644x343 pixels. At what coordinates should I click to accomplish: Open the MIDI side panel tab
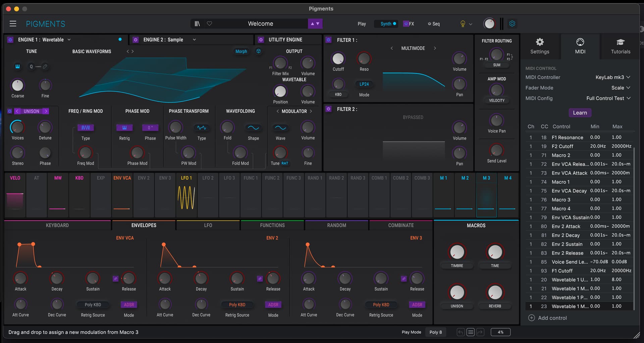pos(580,46)
